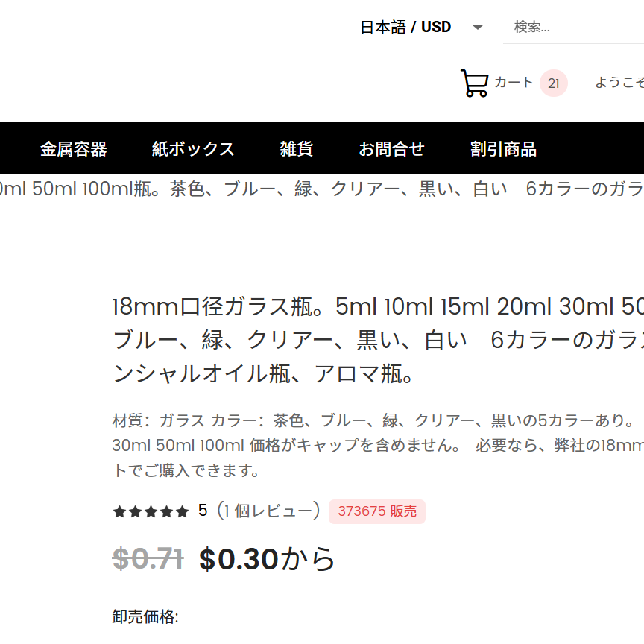Screen dimensions: 644x644
Task: Focus the 検索 search field
Action: [574, 28]
